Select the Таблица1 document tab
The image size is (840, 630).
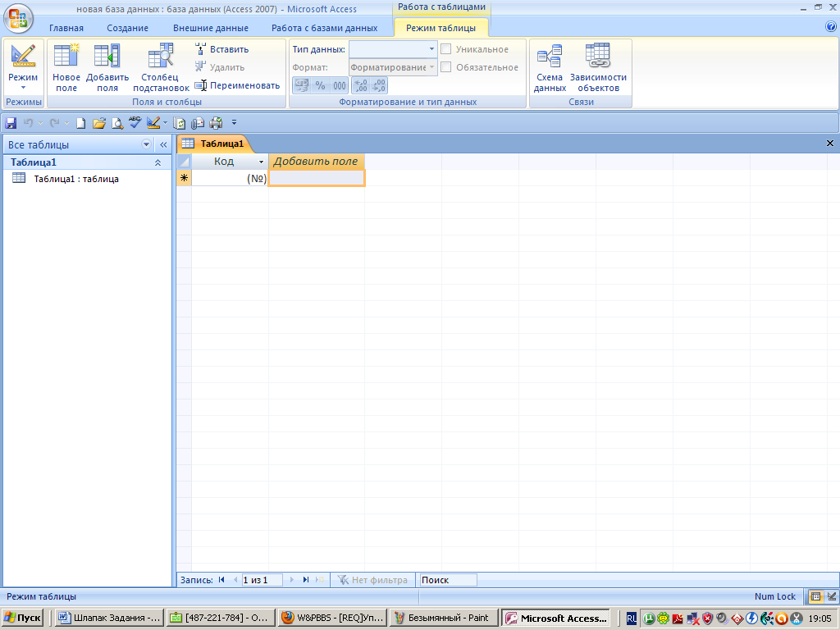tap(214, 144)
